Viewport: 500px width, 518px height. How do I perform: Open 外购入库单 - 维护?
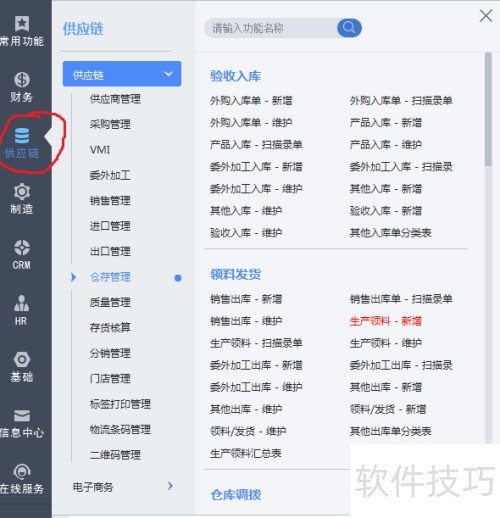(x=251, y=122)
